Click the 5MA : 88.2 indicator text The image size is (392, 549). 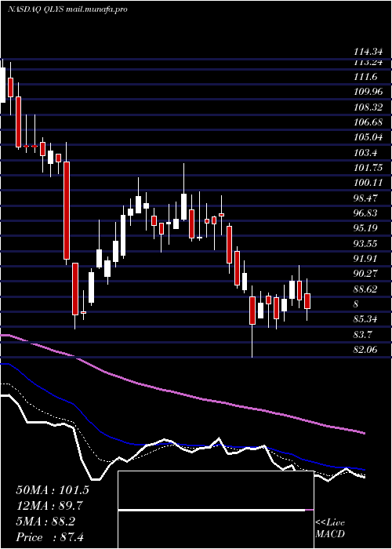click(45, 522)
